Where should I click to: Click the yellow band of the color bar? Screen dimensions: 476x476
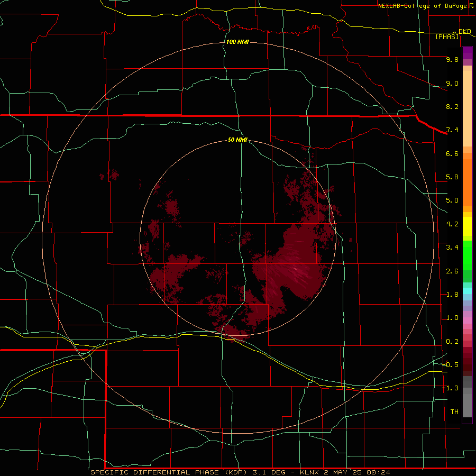coord(467,226)
